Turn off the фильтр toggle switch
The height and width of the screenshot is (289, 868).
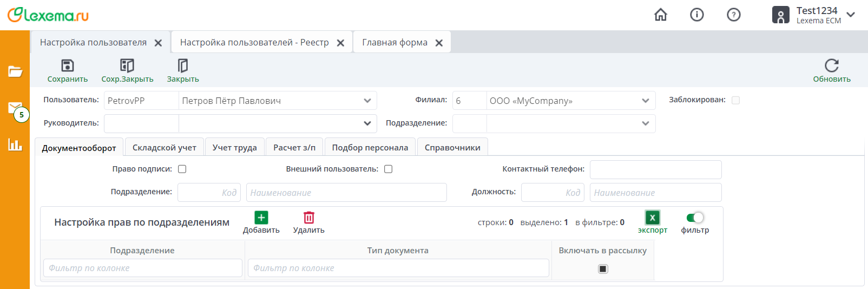(695, 218)
